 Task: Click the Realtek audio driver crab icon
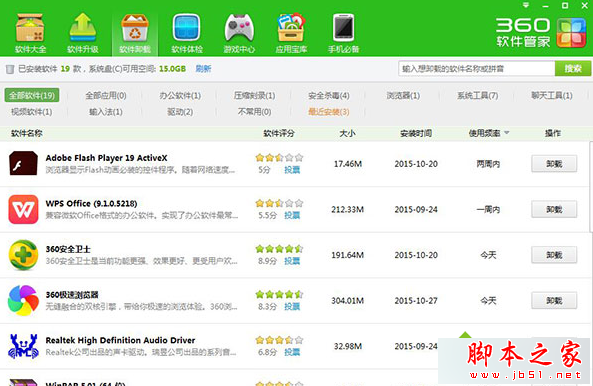[23, 346]
